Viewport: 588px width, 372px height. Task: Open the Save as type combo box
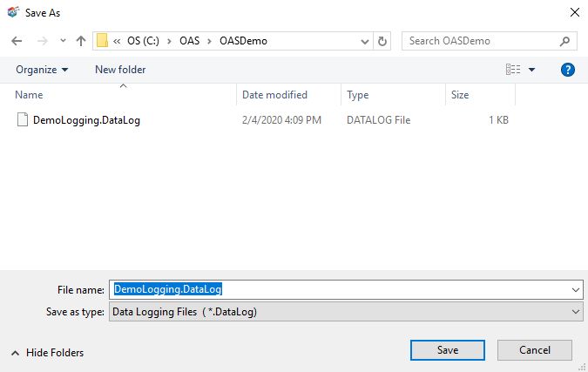346,312
